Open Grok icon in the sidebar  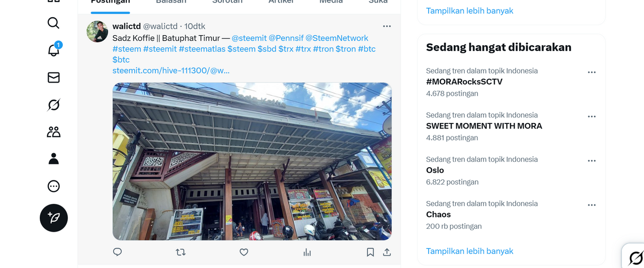53,105
